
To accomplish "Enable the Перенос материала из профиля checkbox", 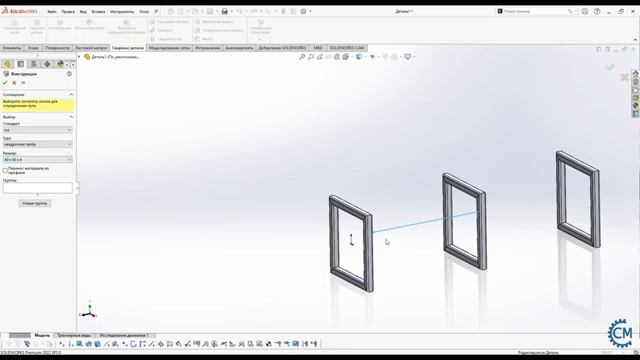I will [x=5, y=170].
